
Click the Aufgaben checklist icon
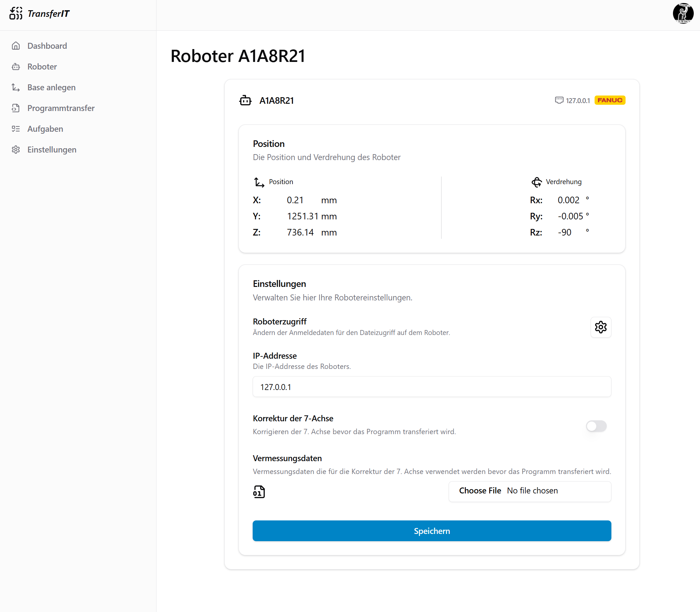click(x=16, y=129)
